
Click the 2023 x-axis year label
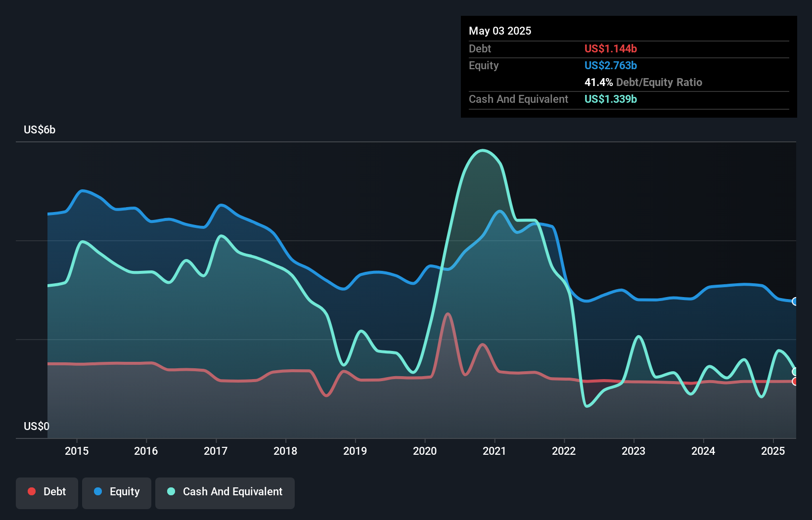(x=633, y=451)
